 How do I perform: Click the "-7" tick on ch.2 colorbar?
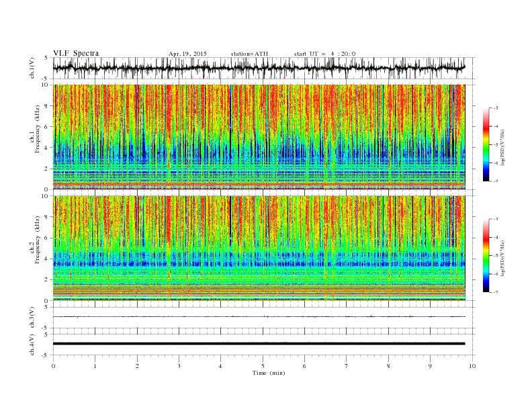click(x=496, y=292)
